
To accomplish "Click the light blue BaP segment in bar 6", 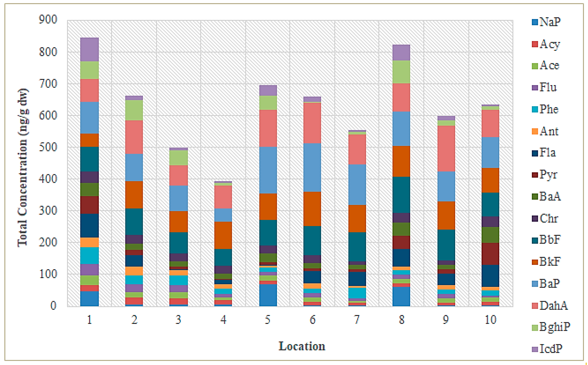I will tap(312, 167).
